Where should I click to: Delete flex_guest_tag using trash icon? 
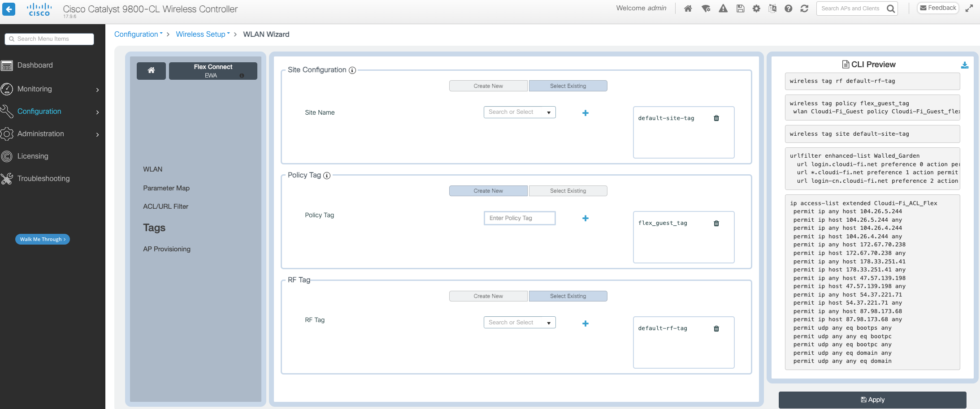pos(716,223)
